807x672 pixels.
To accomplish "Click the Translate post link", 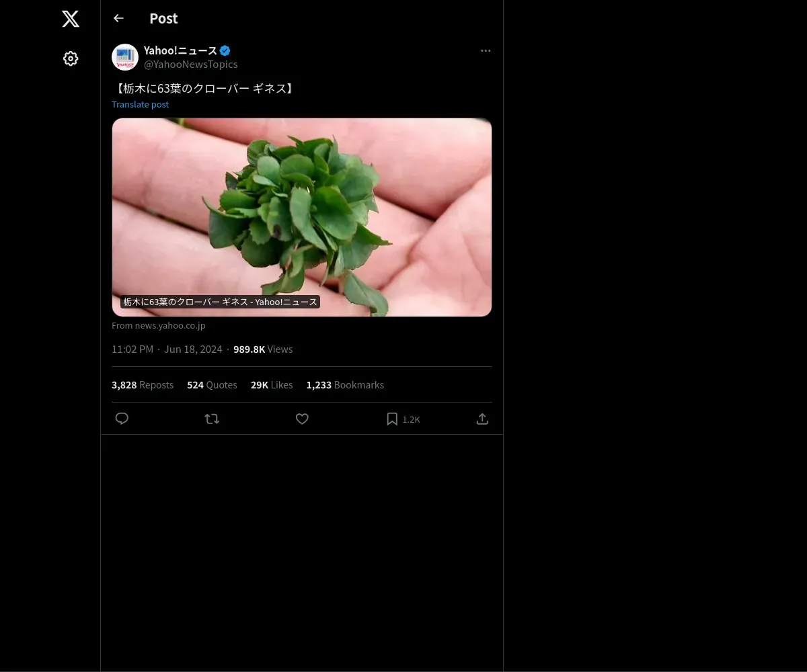I will click(x=140, y=104).
